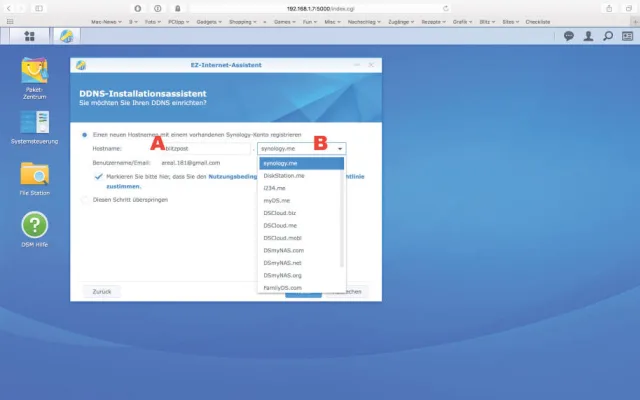The image size is (640, 400).
Task: Open the DSM search magnifier
Action: coord(608,36)
